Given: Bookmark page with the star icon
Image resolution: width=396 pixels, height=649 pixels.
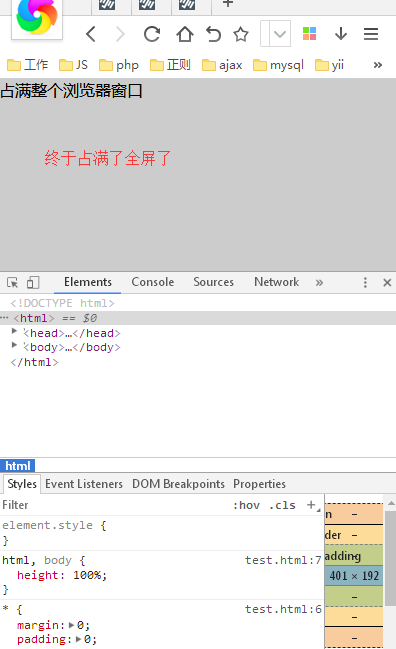Looking at the screenshot, I should pos(241,34).
